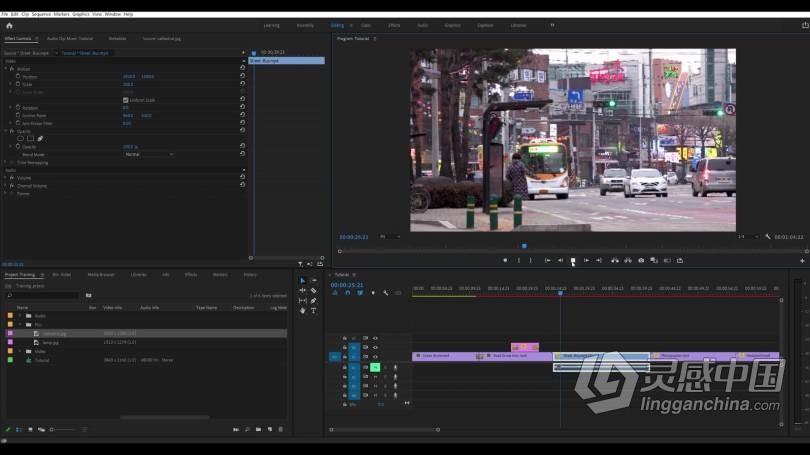Toggle Rotation animation stopwatch
The width and height of the screenshot is (810, 455).
[x=18, y=107]
